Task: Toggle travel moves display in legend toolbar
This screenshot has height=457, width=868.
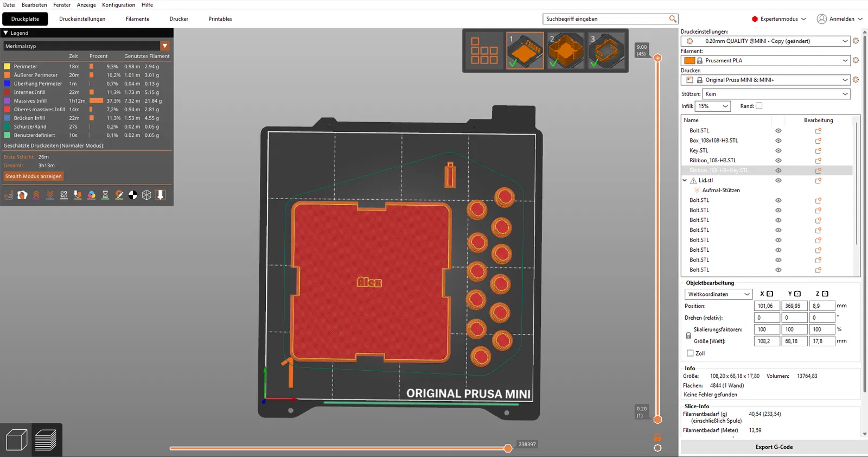Action: [9, 195]
